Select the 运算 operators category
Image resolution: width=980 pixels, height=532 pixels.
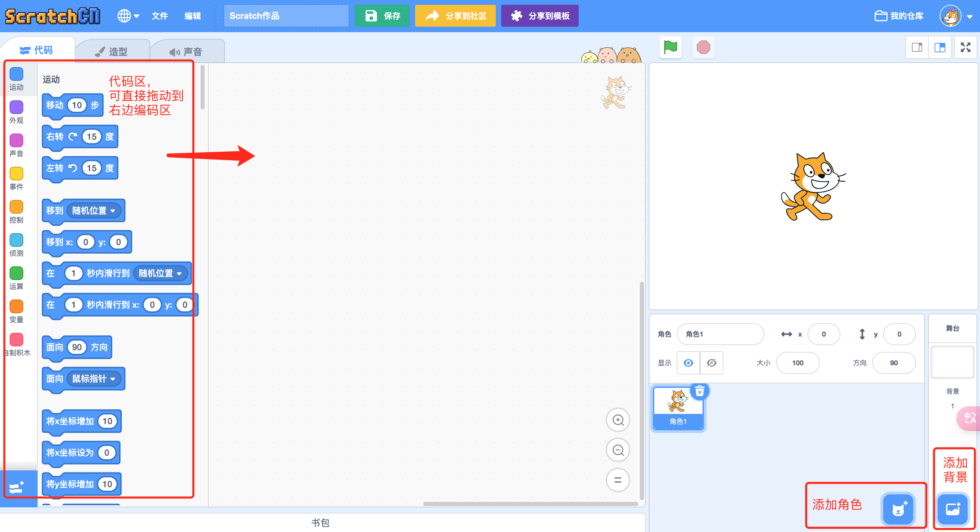(16, 278)
